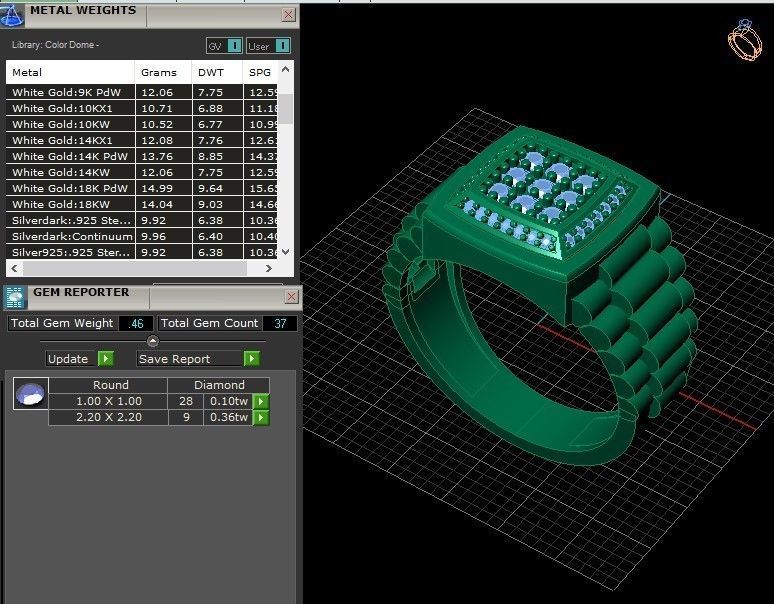774x604 pixels.
Task: Click the green arrow on the 0.36tw row
Action: click(261, 417)
